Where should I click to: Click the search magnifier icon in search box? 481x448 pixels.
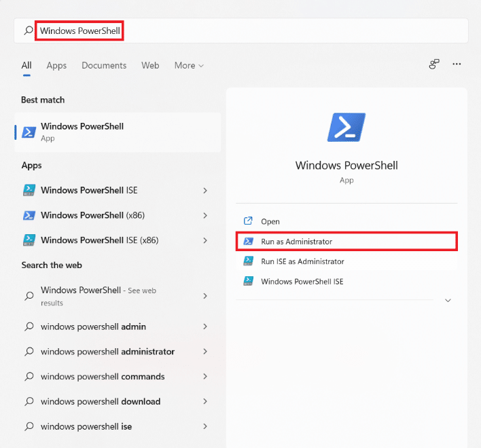pos(28,31)
